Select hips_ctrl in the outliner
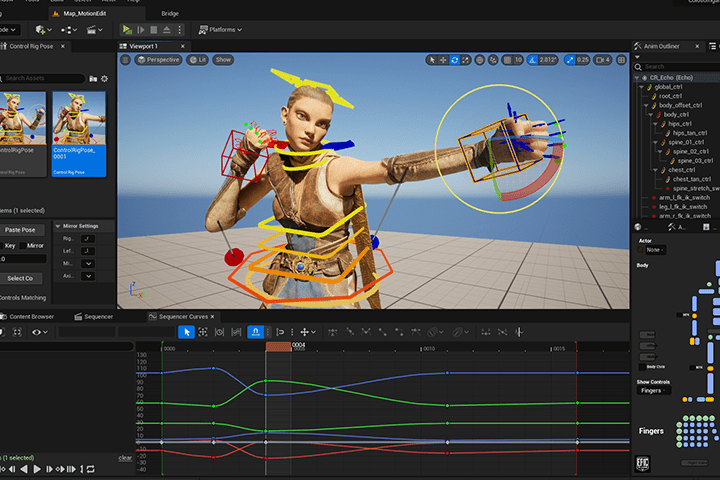The height and width of the screenshot is (480, 720). tap(680, 124)
